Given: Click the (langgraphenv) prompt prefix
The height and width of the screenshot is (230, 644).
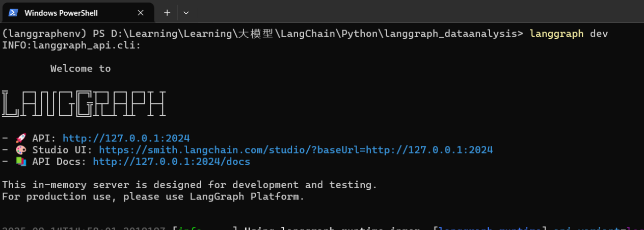Looking at the screenshot, I should 44,34.
